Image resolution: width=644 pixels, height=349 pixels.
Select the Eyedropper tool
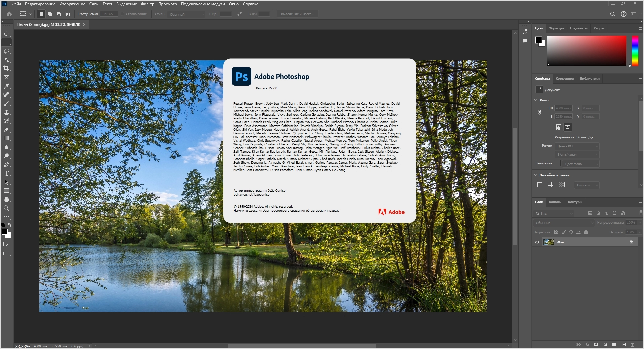[x=6, y=86]
